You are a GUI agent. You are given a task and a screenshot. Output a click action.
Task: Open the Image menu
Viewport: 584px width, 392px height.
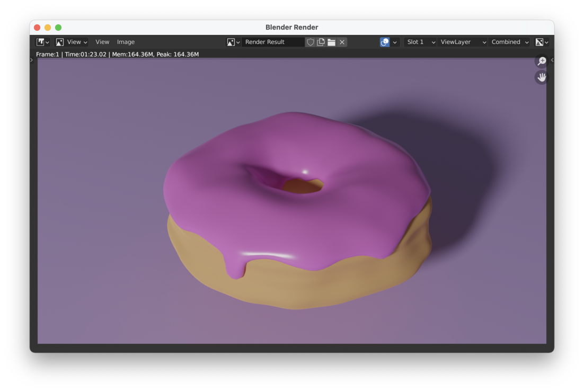click(126, 42)
